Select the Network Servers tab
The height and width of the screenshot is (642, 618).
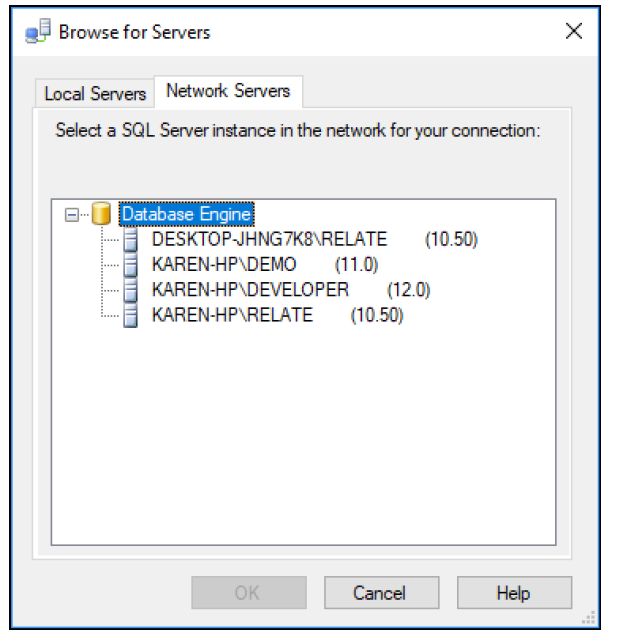pyautogui.click(x=228, y=91)
